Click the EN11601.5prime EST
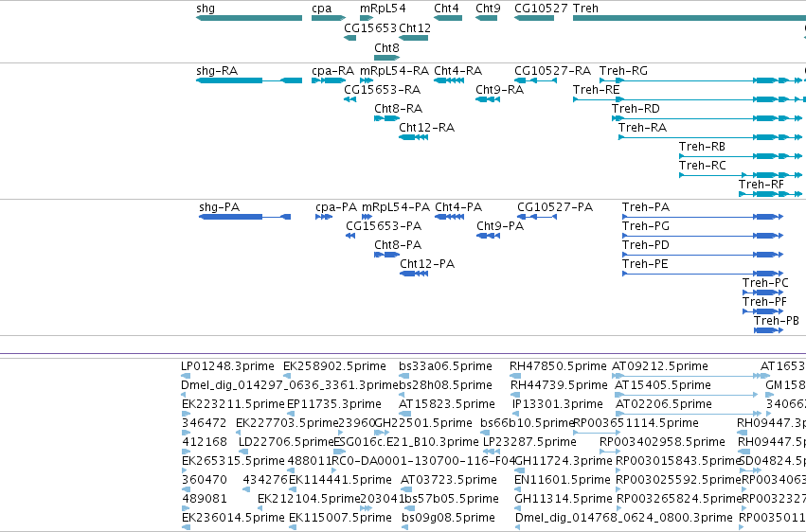Image resolution: width=806 pixels, height=532 pixels. (519, 489)
